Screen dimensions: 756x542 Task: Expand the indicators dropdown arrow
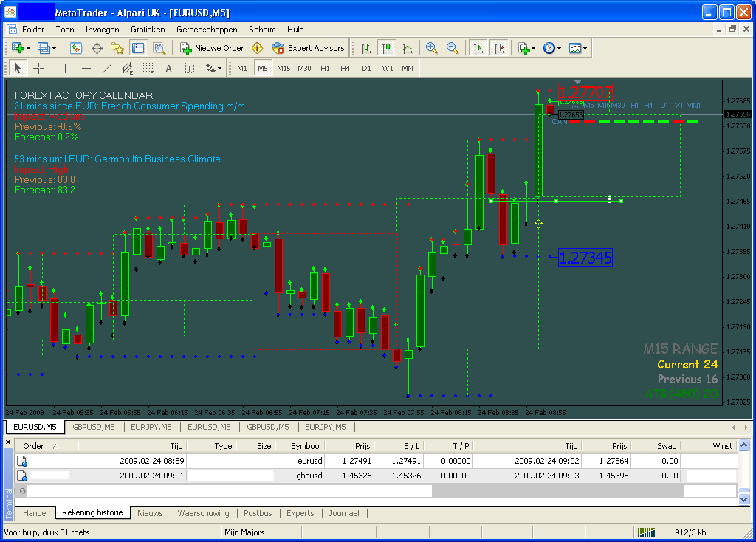click(x=533, y=48)
